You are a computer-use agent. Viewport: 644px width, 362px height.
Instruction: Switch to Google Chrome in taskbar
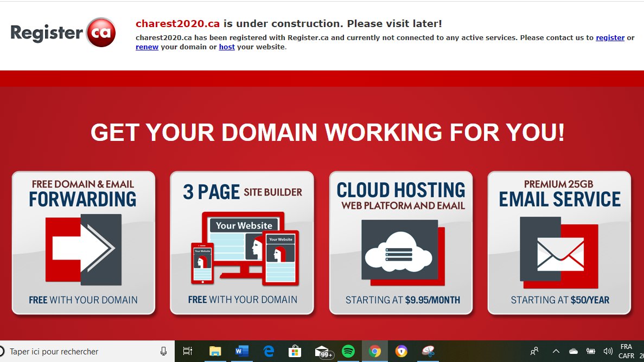(374, 351)
